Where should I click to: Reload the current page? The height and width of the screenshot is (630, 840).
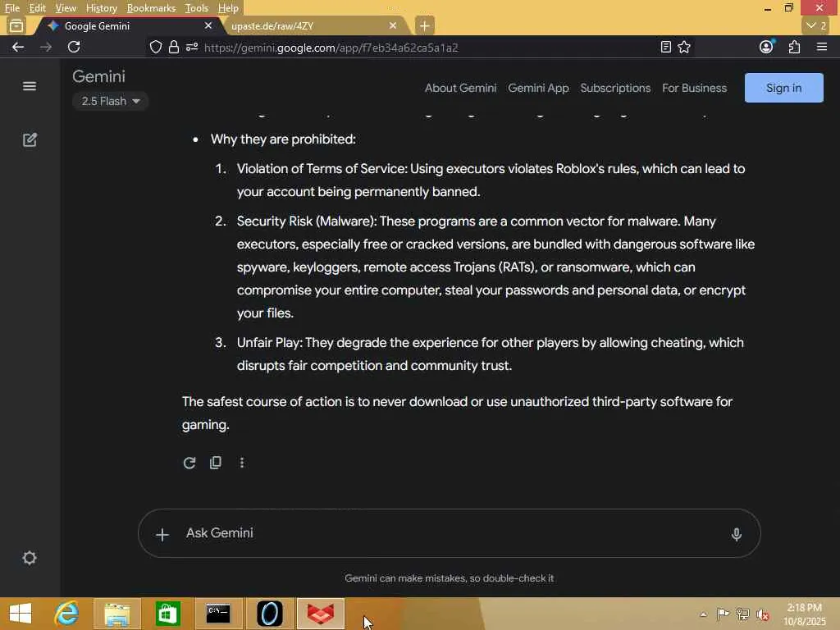pos(74,47)
